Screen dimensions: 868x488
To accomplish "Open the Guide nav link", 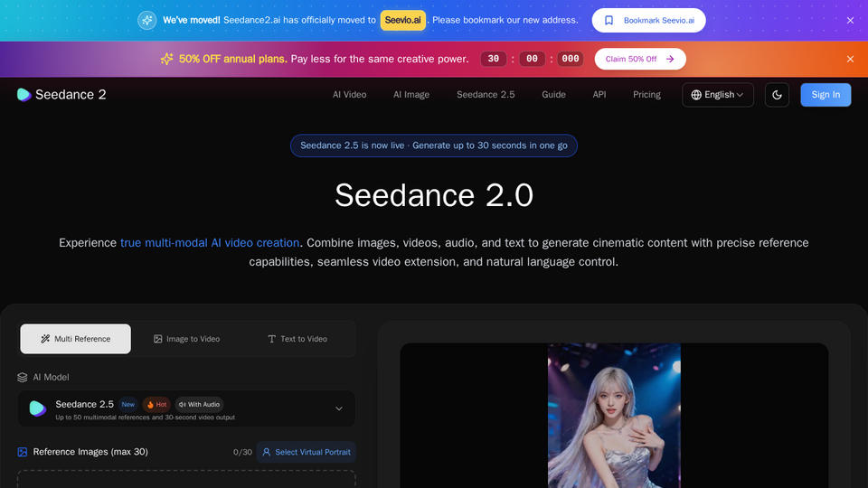I will pos(553,95).
